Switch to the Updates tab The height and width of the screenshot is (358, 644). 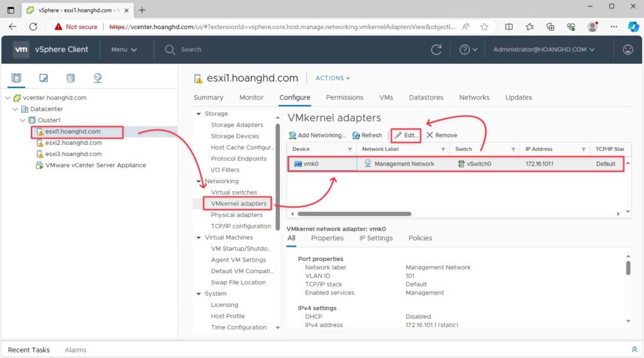[518, 98]
